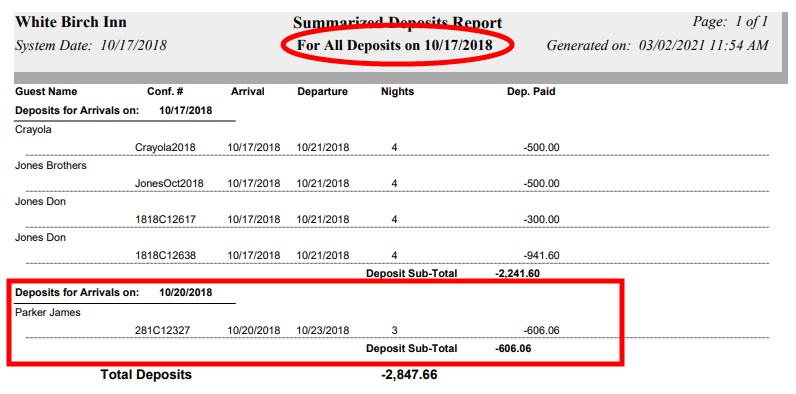Click the Conf. # column header
796x394 pixels.
point(165,92)
